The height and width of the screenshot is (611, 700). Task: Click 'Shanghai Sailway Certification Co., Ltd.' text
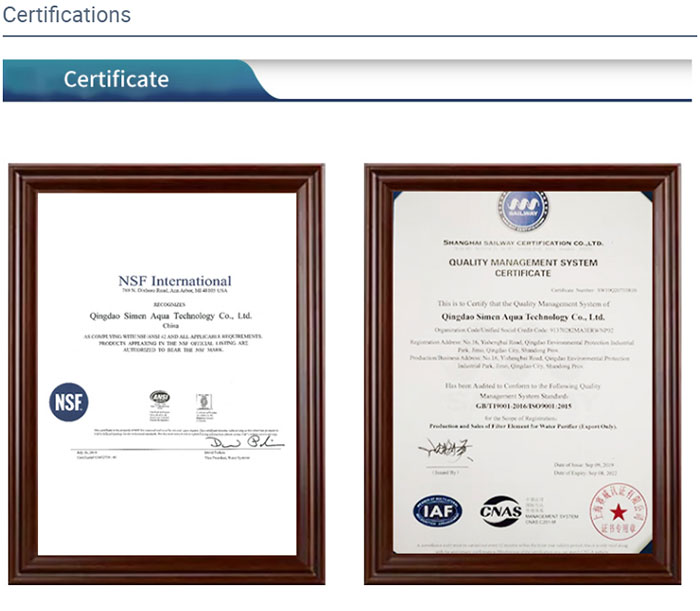[523, 243]
